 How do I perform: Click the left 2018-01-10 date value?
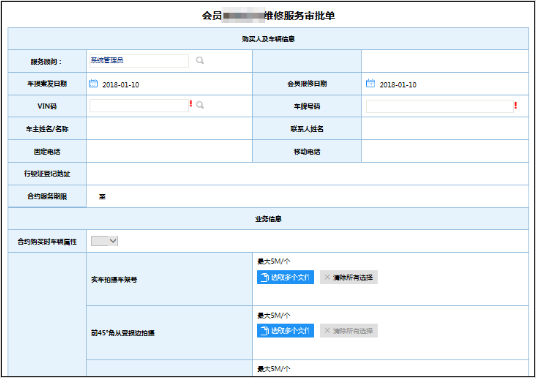click(x=121, y=84)
